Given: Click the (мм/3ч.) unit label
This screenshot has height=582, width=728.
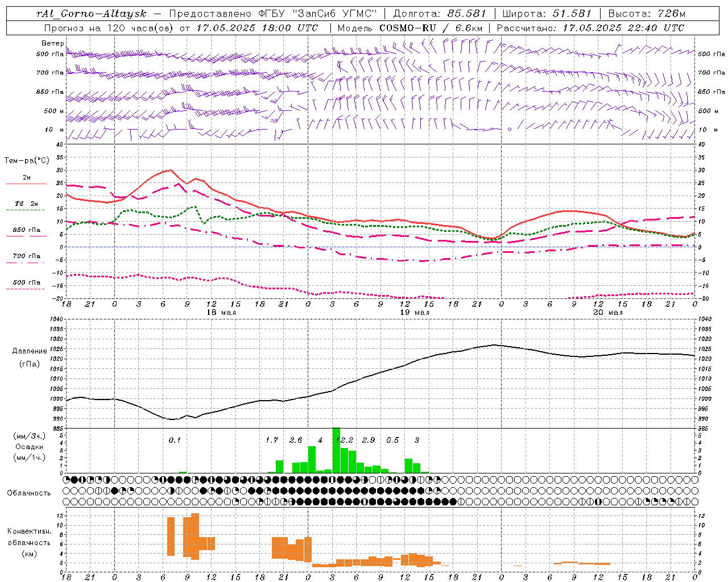Looking at the screenshot, I should (29, 436).
